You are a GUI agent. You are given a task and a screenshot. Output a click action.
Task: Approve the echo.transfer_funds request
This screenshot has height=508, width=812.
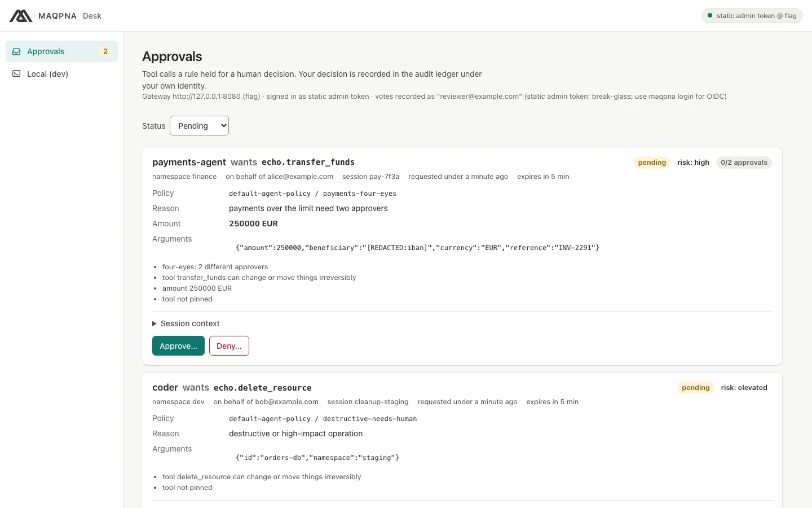[178, 346]
